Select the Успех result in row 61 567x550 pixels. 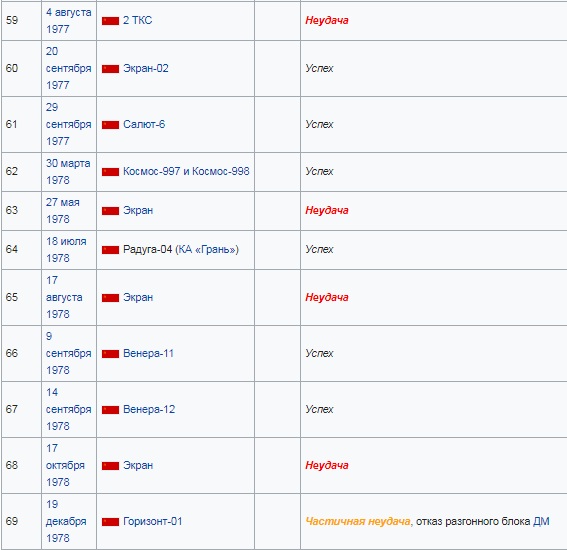(x=319, y=124)
